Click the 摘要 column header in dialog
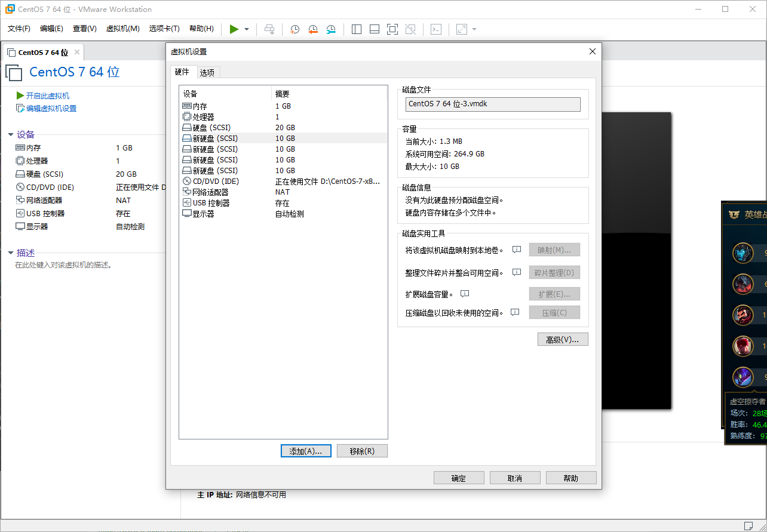767x532 pixels. point(330,94)
